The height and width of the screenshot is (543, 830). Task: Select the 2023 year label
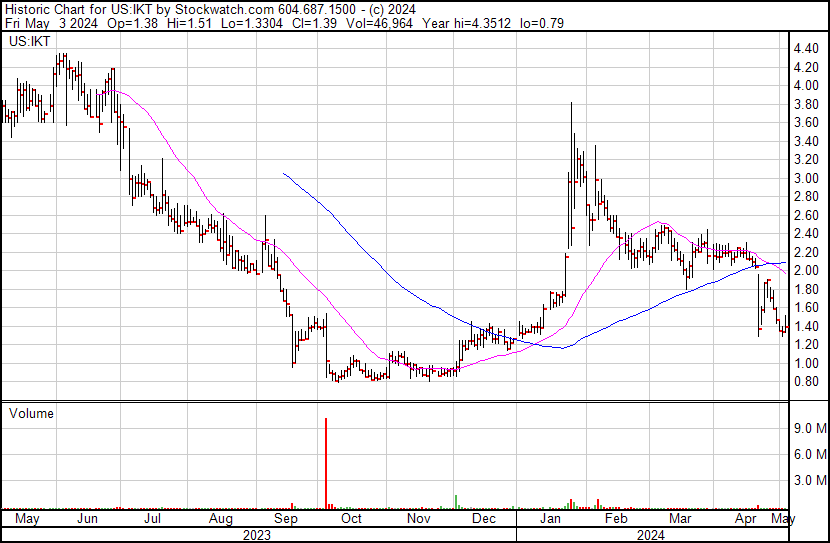coord(258,535)
